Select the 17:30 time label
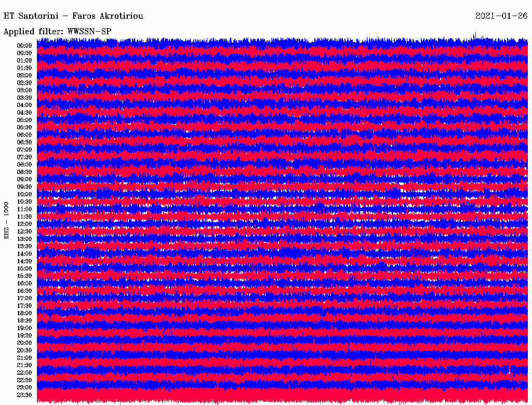 coord(24,306)
